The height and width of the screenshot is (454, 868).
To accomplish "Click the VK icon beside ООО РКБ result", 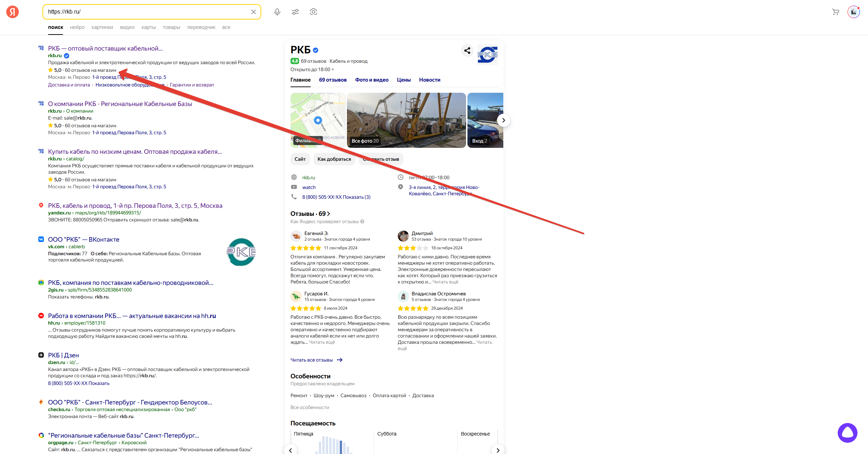I will [41, 239].
